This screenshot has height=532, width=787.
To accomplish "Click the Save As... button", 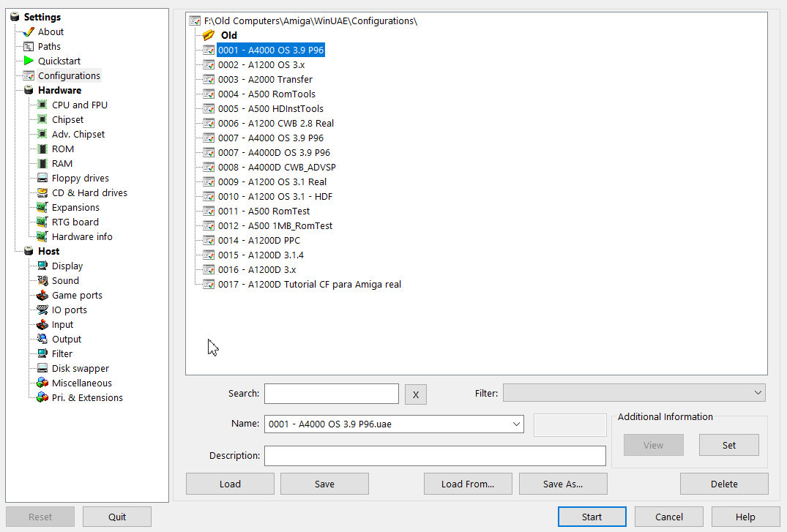I will [563, 484].
